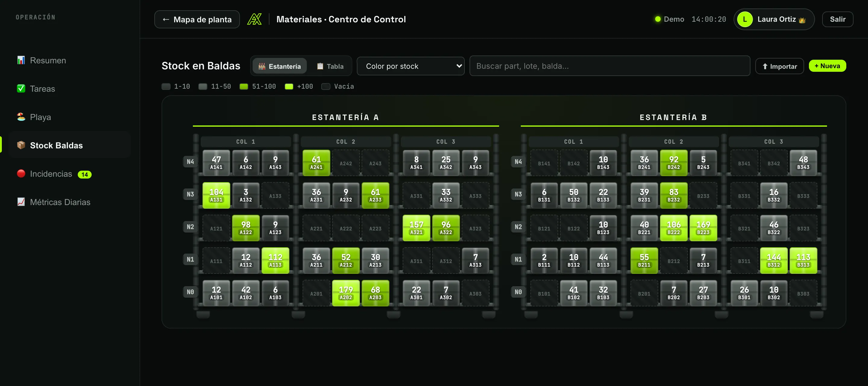This screenshot has height=386, width=868.
Task: Open Métricas Diarias section
Action: click(x=70, y=202)
